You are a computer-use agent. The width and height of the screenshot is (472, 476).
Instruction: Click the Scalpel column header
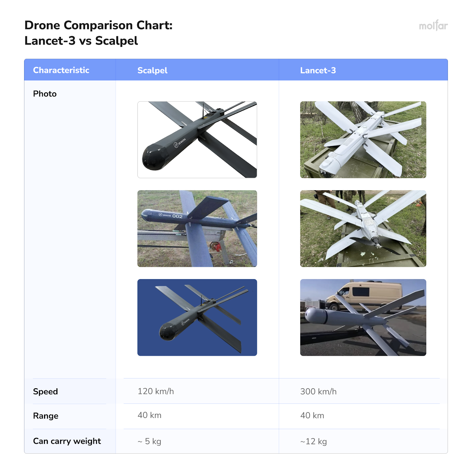coord(152,71)
